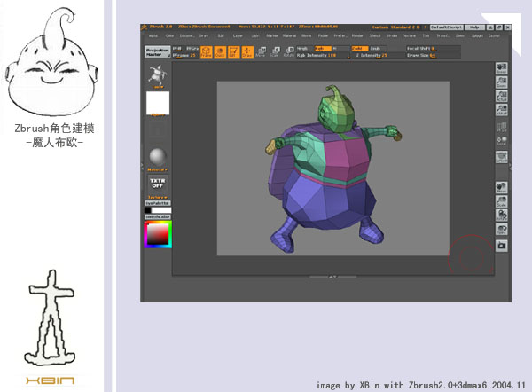Toggle the PFill polyframe option
This screenshot has height=392, width=532.
178,49
